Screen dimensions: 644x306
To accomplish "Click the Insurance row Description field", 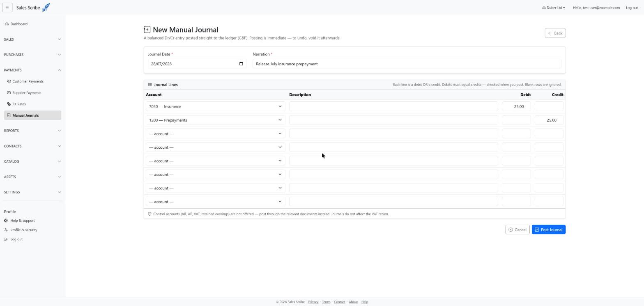I will pos(393,106).
